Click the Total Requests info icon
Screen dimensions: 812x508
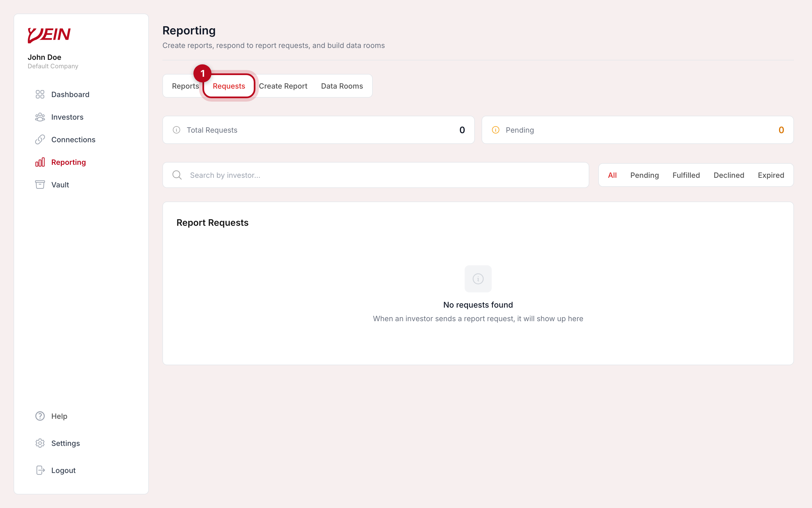pyautogui.click(x=176, y=130)
